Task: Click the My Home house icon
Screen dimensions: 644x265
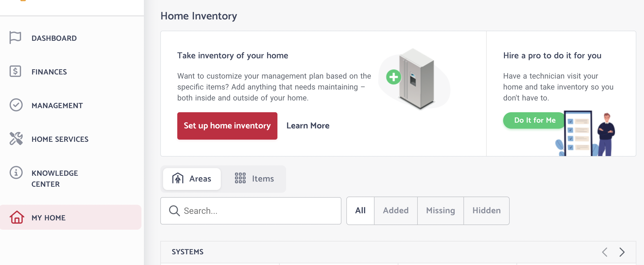Action: (x=17, y=217)
